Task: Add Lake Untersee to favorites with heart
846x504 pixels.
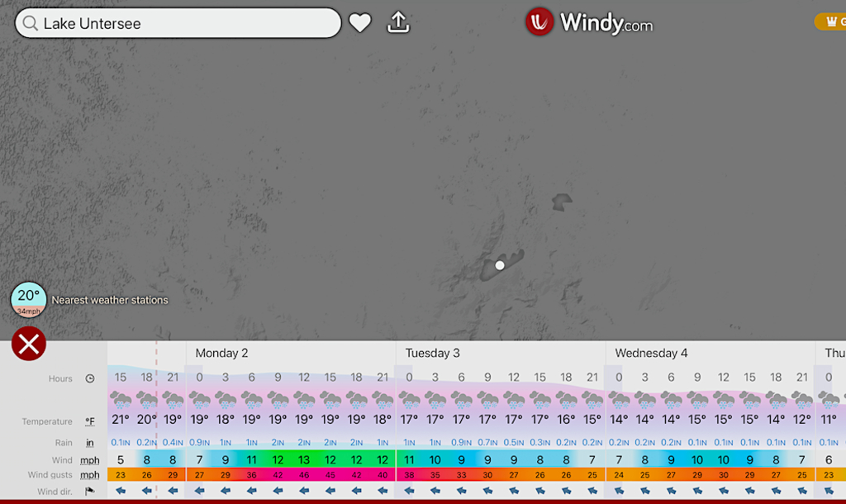Action: point(360,22)
